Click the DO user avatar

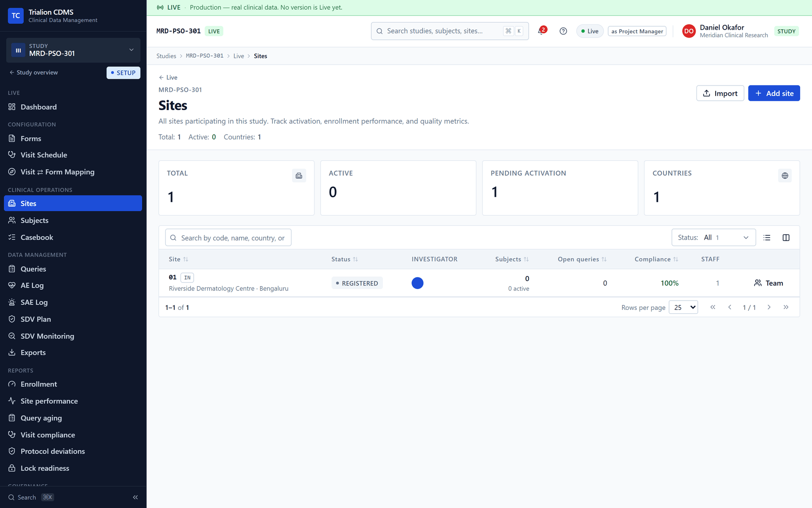point(689,31)
